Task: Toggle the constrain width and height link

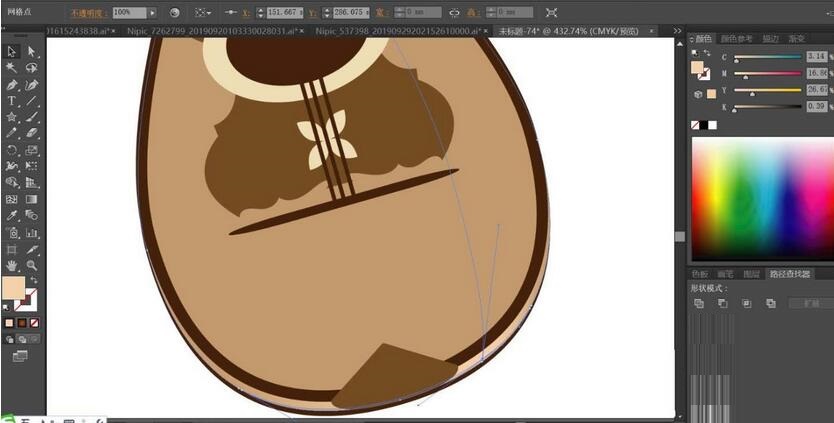Action: (x=455, y=13)
